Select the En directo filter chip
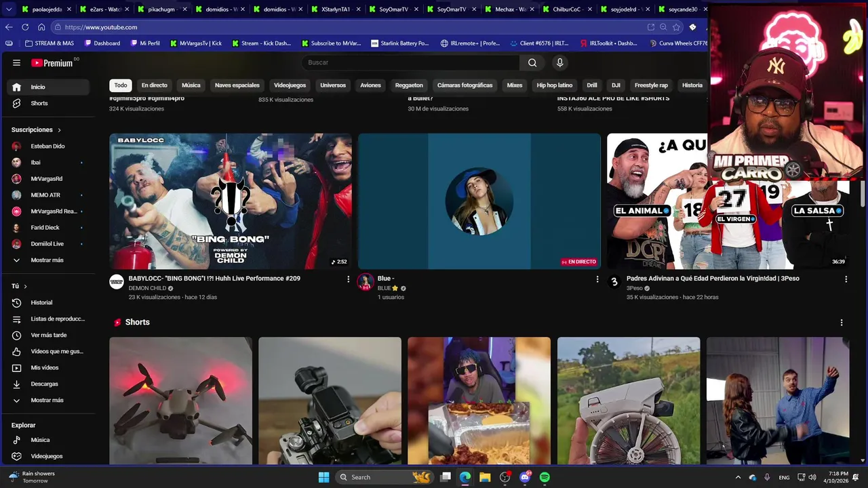This screenshot has height=488, width=868. pos(154,85)
